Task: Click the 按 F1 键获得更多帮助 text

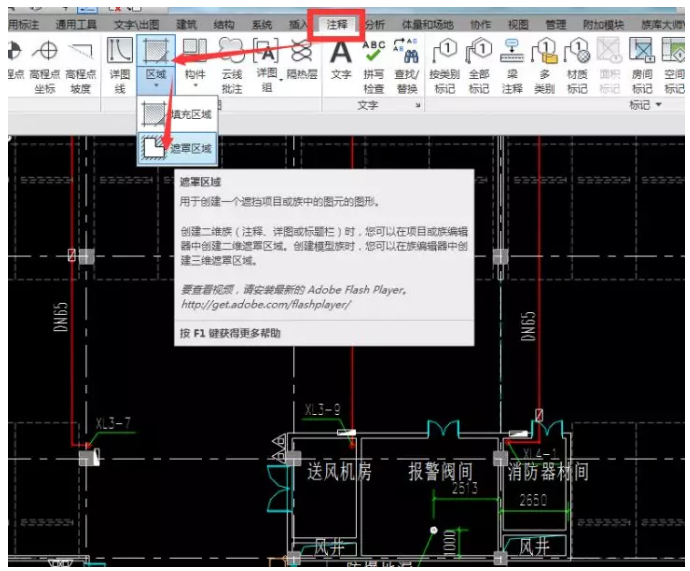Action: [x=230, y=333]
